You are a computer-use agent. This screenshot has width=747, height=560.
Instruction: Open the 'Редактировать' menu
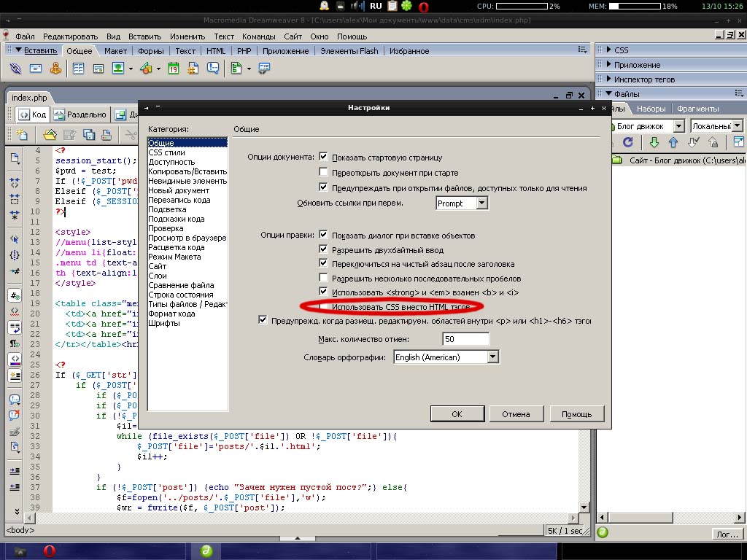[70, 36]
